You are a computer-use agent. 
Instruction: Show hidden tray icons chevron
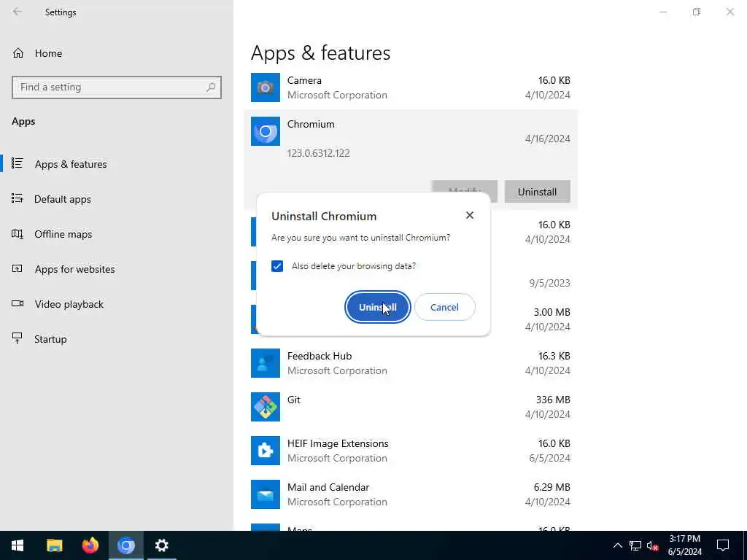(617, 545)
